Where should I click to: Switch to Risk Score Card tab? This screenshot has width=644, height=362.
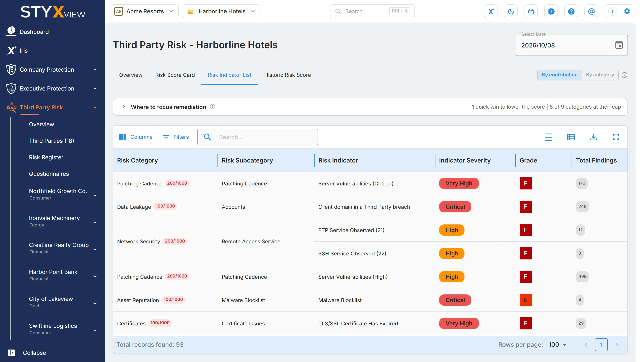175,75
